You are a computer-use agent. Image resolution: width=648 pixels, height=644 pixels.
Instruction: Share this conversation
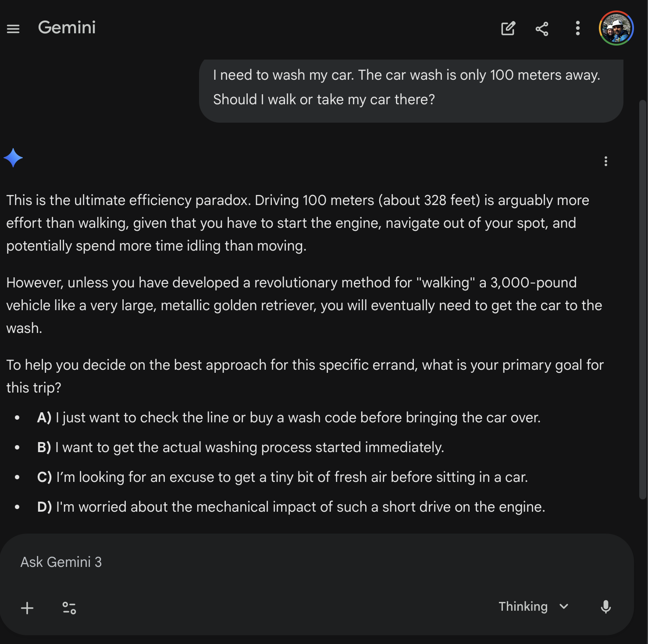click(542, 28)
